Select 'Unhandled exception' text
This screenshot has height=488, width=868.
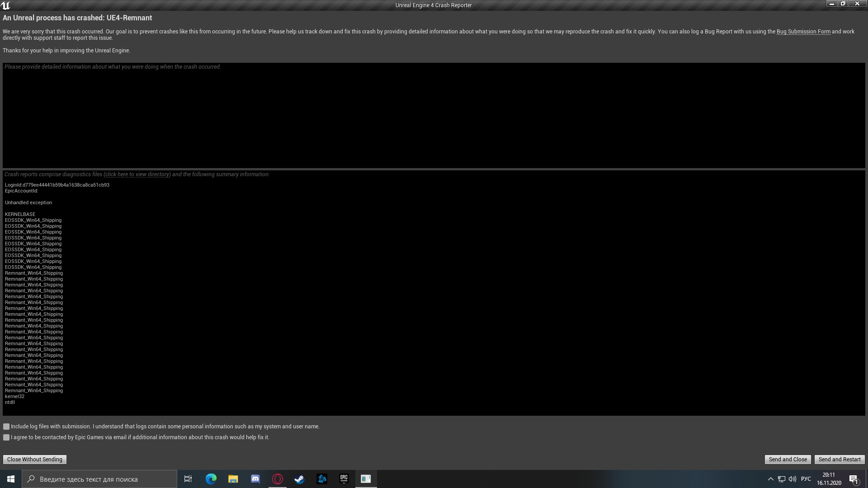coord(28,202)
